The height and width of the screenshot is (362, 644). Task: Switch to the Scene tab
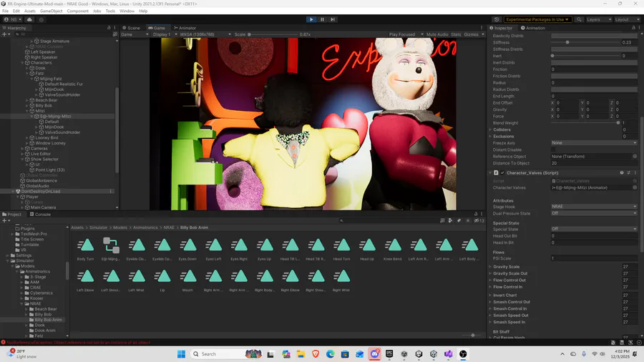(131, 28)
